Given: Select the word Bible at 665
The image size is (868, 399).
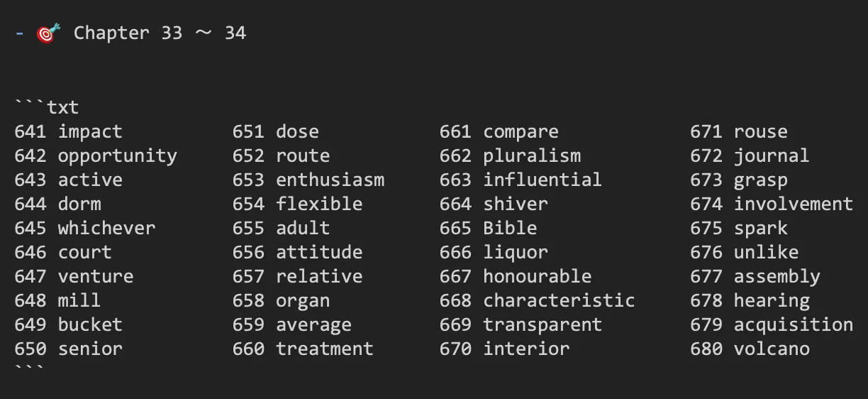Looking at the screenshot, I should point(510,229).
